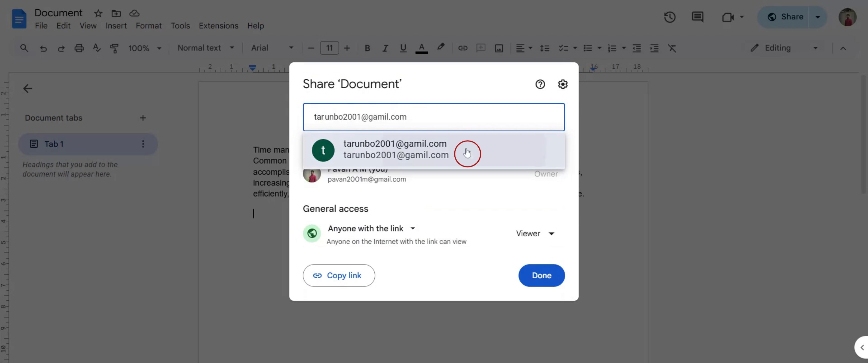Toggle italic formatting
The height and width of the screenshot is (363, 868).
385,48
